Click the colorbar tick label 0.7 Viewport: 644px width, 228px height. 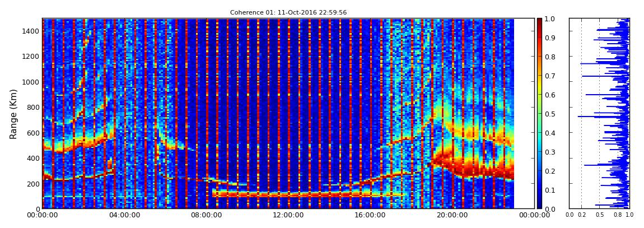(x=549, y=76)
